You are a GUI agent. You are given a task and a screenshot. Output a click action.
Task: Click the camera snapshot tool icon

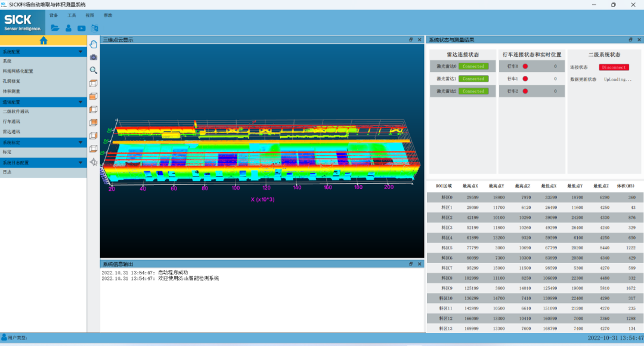coord(94,57)
